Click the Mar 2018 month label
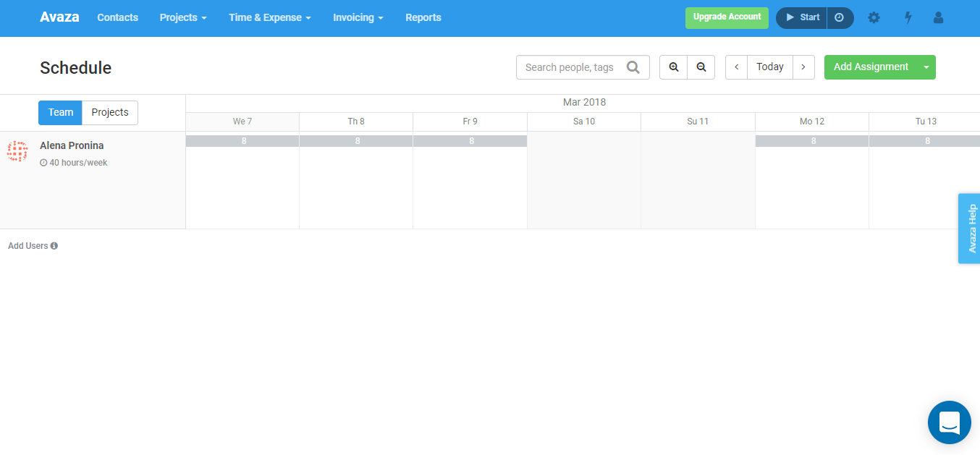 pos(584,103)
